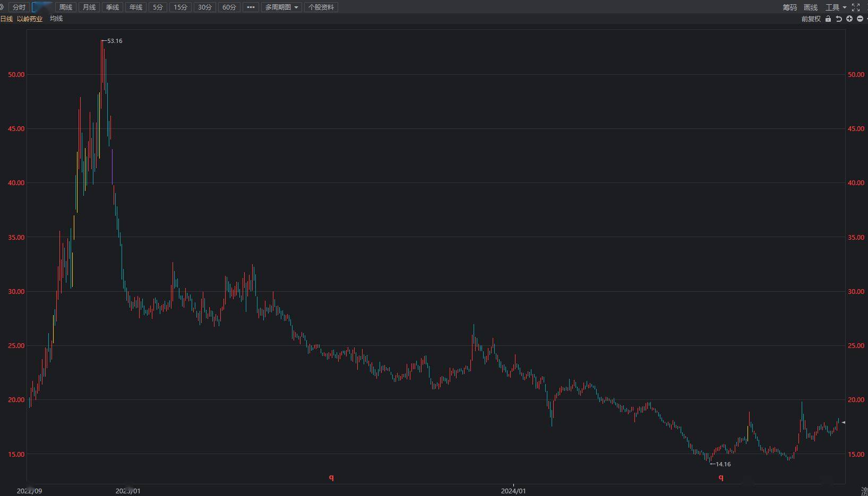Open the 多周期图 dropdown
The width and height of the screenshot is (868, 496).
(281, 7)
